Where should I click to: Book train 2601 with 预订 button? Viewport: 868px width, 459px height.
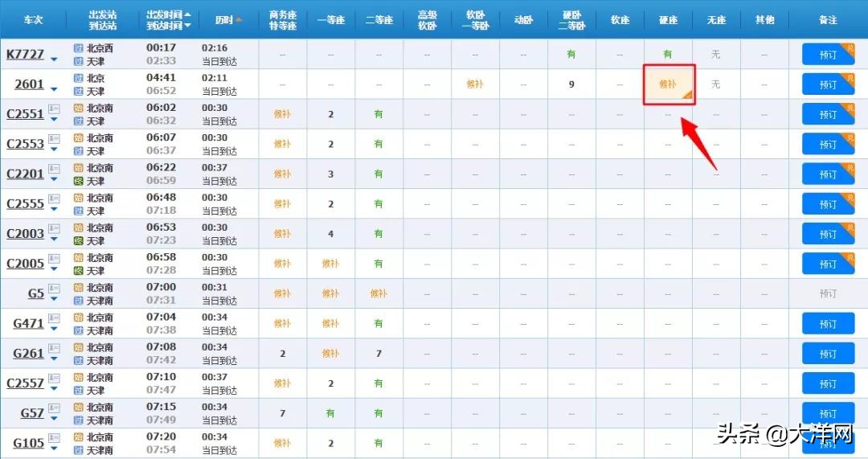click(x=828, y=84)
